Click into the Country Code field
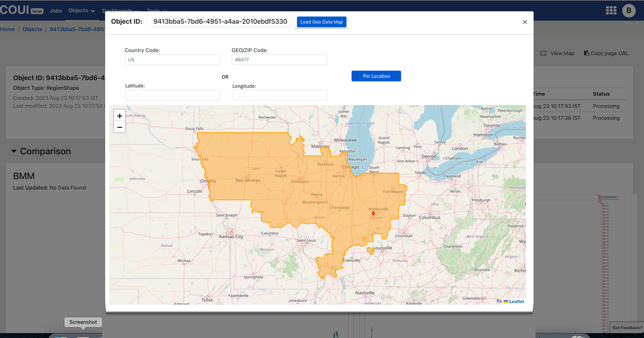 click(172, 60)
